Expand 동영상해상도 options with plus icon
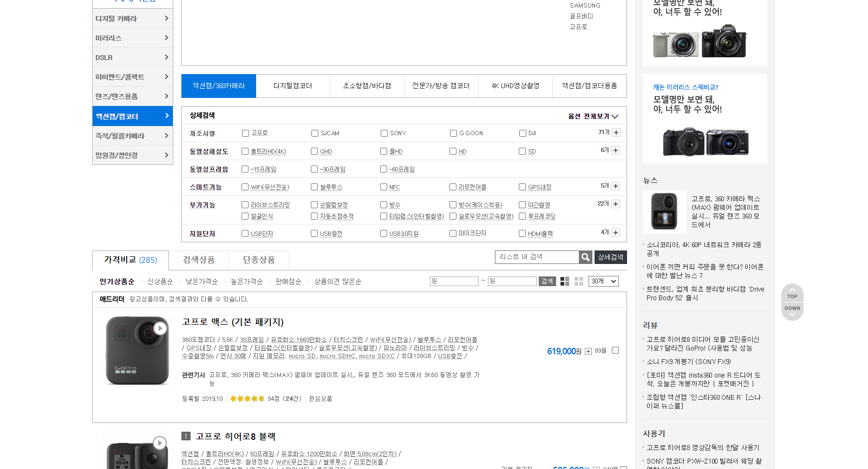 point(616,150)
